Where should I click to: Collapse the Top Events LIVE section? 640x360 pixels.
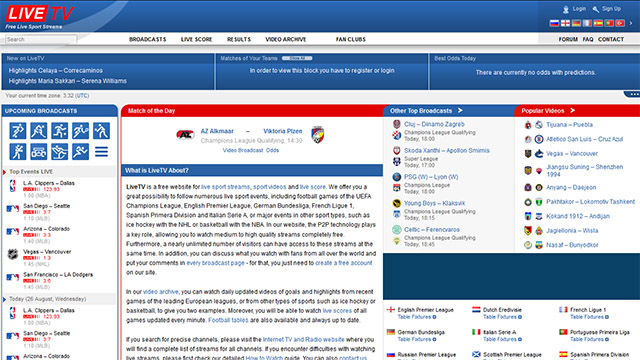coord(4,172)
